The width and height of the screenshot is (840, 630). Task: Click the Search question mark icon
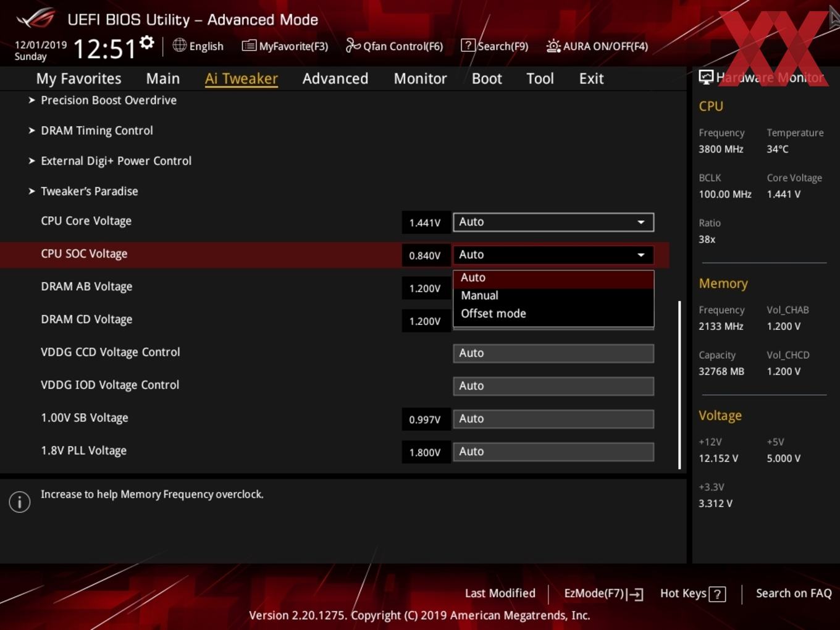[x=468, y=45]
